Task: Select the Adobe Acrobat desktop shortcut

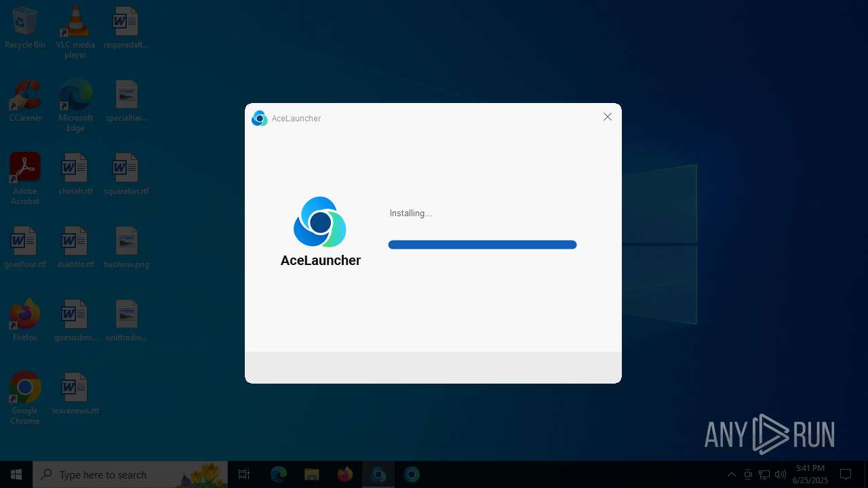Action: coord(25,179)
